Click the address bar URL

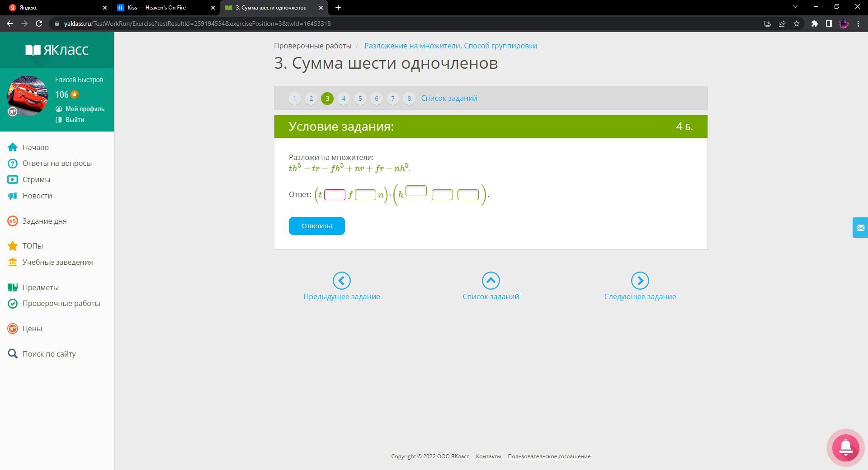tap(197, 23)
